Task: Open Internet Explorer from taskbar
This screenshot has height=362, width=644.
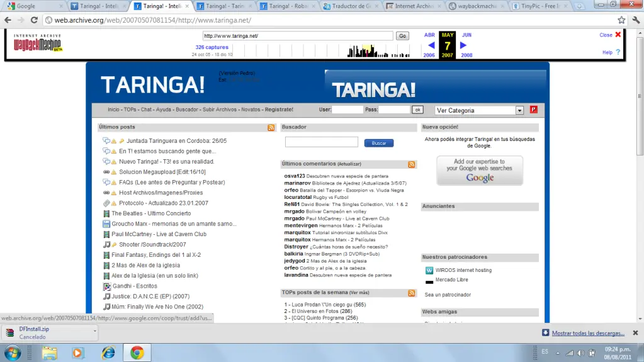Action: 108,353
